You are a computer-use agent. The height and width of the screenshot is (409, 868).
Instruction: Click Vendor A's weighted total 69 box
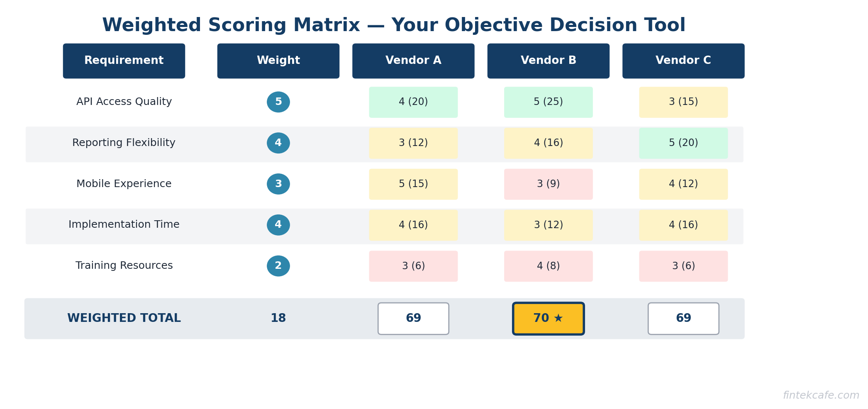413,319
